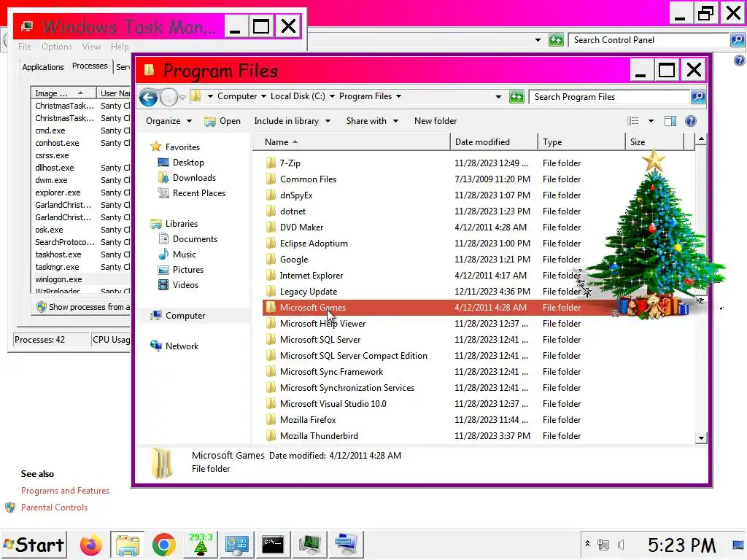
Task: Click the Videos library icon
Action: click(x=163, y=285)
